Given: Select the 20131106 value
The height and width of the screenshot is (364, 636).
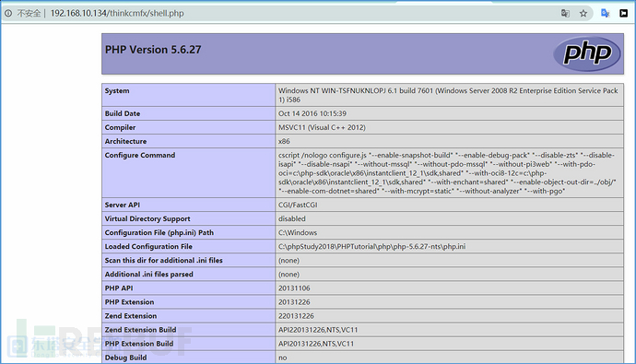Looking at the screenshot, I should [x=294, y=288].
